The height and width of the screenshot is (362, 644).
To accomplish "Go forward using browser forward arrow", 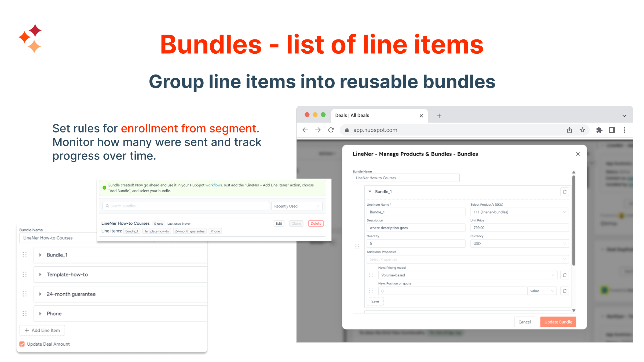I will pos(318,130).
